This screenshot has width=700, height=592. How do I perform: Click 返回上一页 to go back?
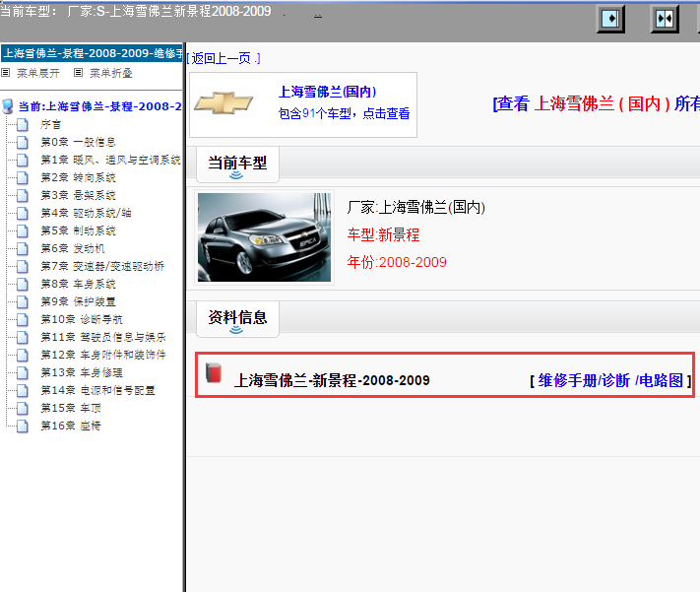pos(223,58)
